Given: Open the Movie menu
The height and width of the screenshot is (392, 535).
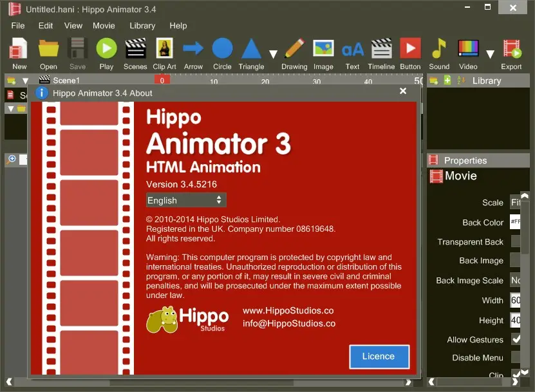Looking at the screenshot, I should [104, 26].
